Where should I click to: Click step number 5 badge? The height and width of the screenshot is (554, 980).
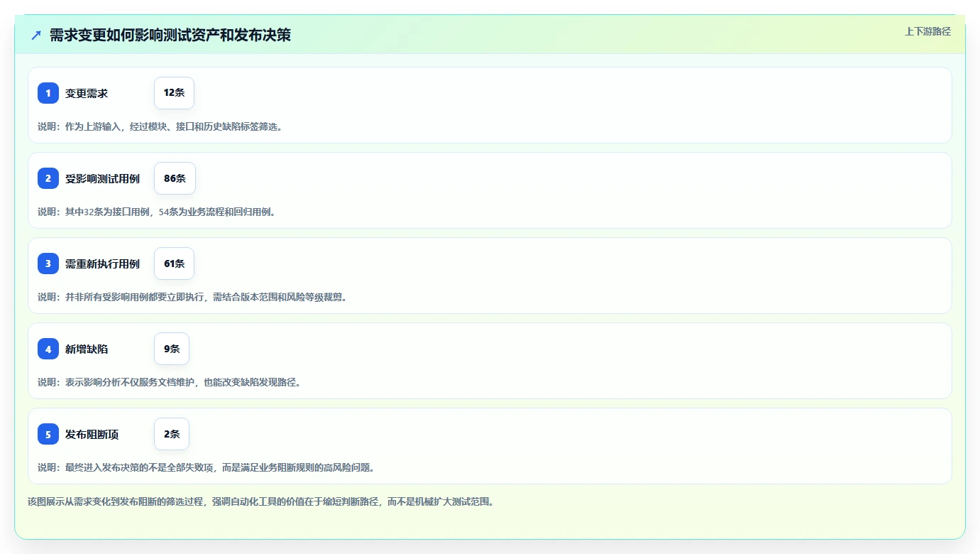click(48, 434)
